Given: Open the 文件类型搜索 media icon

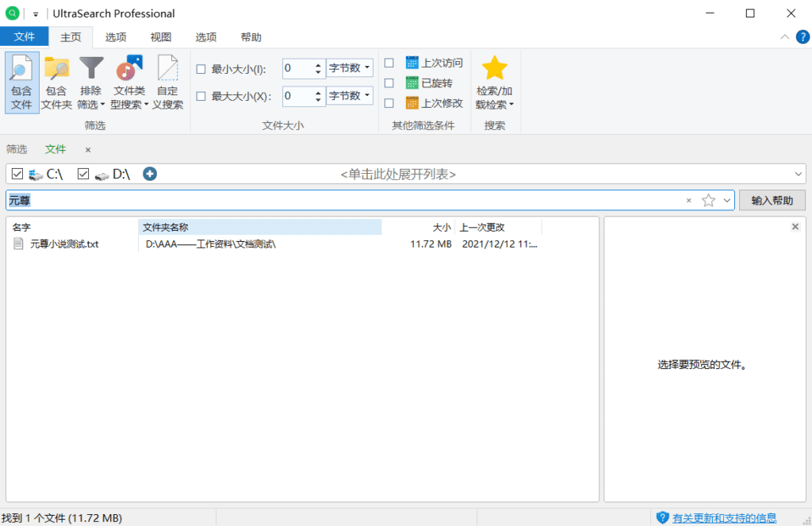Looking at the screenshot, I should pos(129,68).
